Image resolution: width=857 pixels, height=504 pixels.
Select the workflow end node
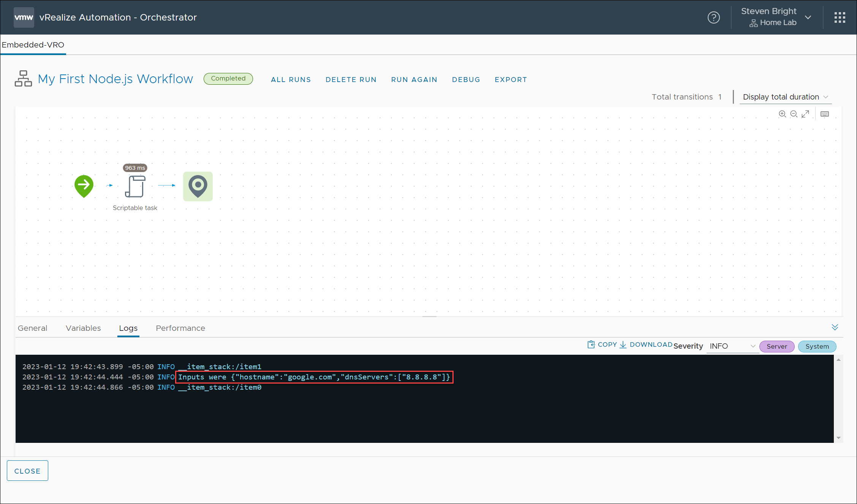coord(198,186)
